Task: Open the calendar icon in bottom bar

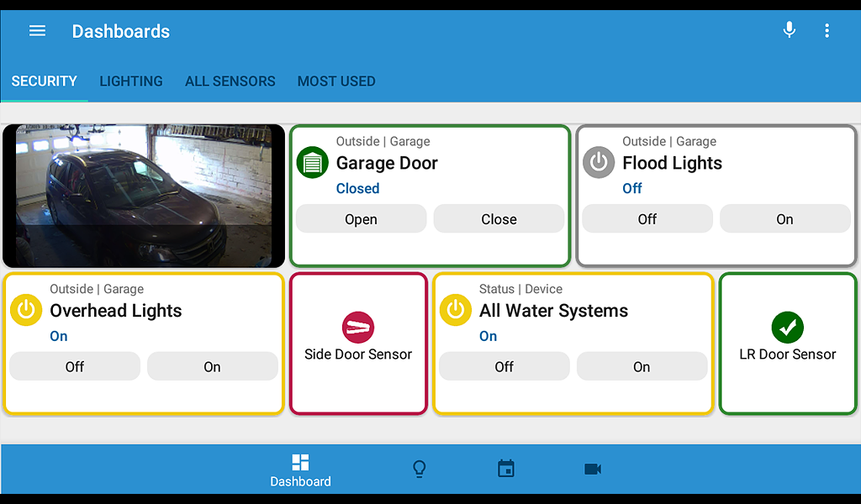Action: coord(505,469)
